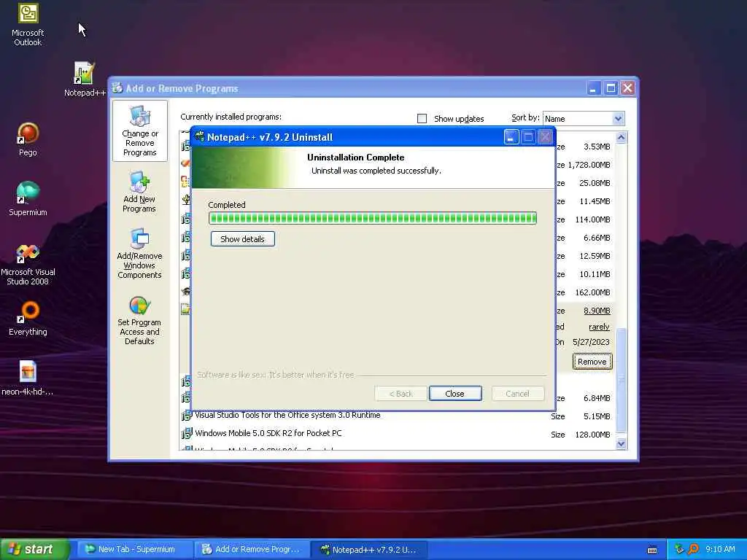Select Visual Studio Tools for Office 3.0 Runtime
This screenshot has height=560, width=747.
tap(287, 415)
